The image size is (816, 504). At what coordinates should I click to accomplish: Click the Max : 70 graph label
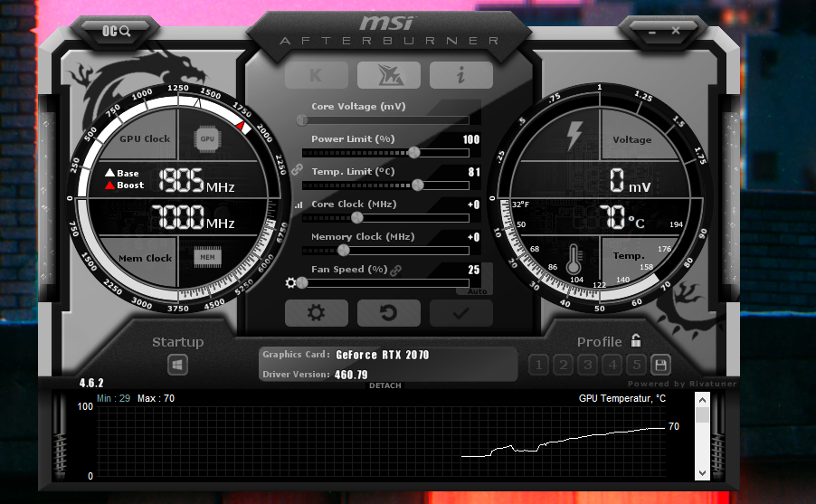click(157, 398)
